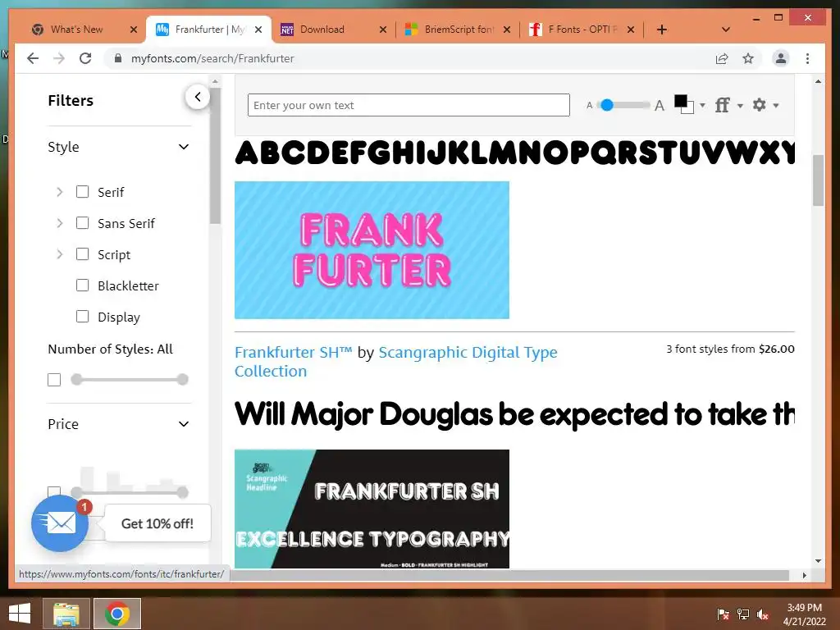
Task: Open the Frankfurter SH font link
Action: [x=294, y=353]
